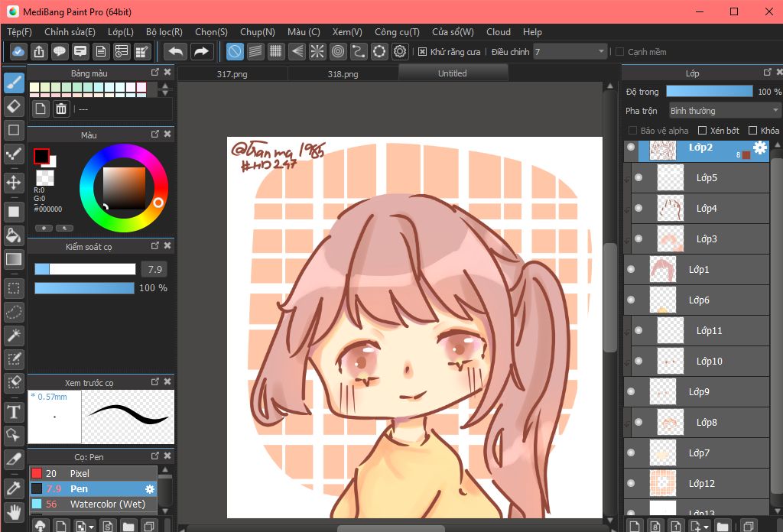Switch to the 317.png tab
This screenshot has height=532, width=783.
pyautogui.click(x=232, y=74)
